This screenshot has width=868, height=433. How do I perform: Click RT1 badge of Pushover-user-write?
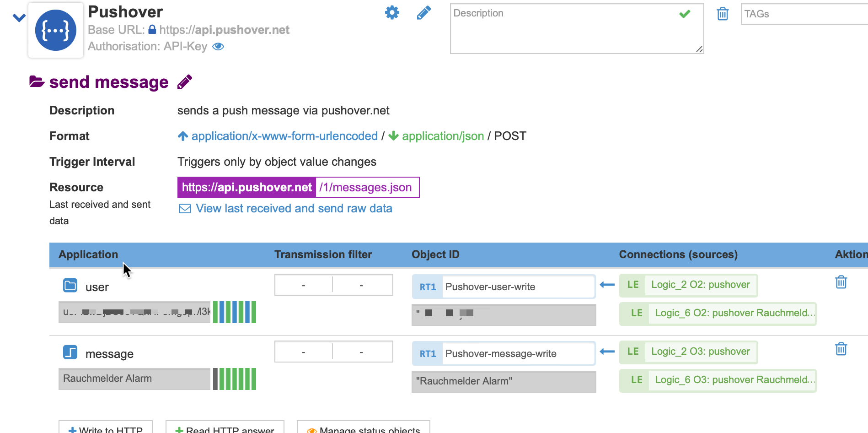[x=428, y=287]
